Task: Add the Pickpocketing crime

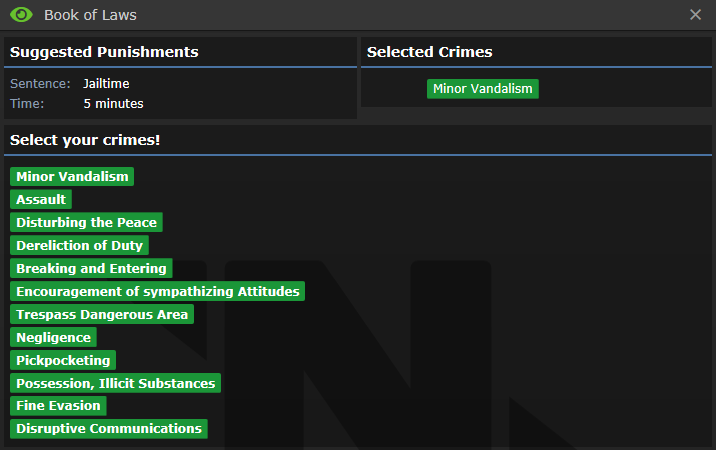Action: pos(63,360)
